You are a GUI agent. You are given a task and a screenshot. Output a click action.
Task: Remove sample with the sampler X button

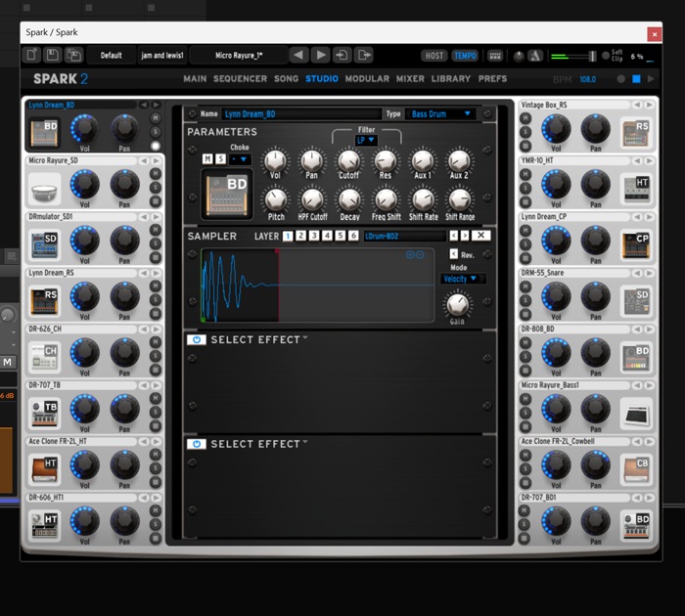pos(482,236)
